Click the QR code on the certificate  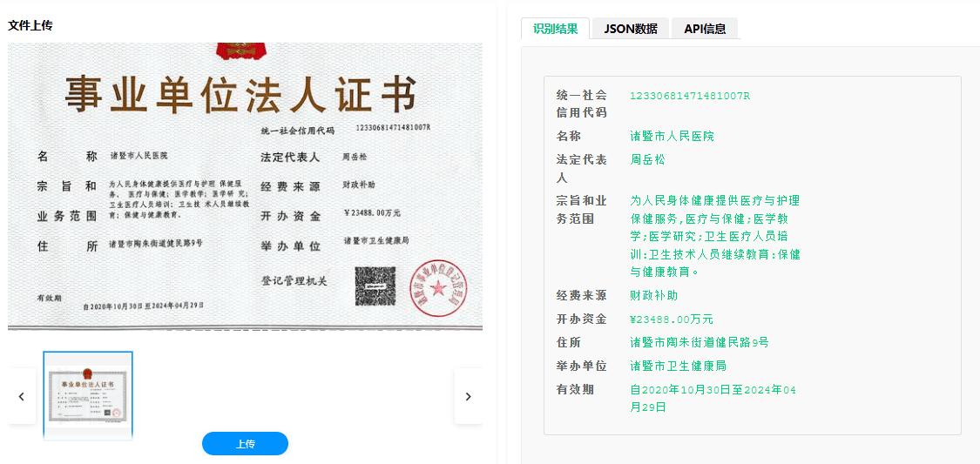click(375, 286)
